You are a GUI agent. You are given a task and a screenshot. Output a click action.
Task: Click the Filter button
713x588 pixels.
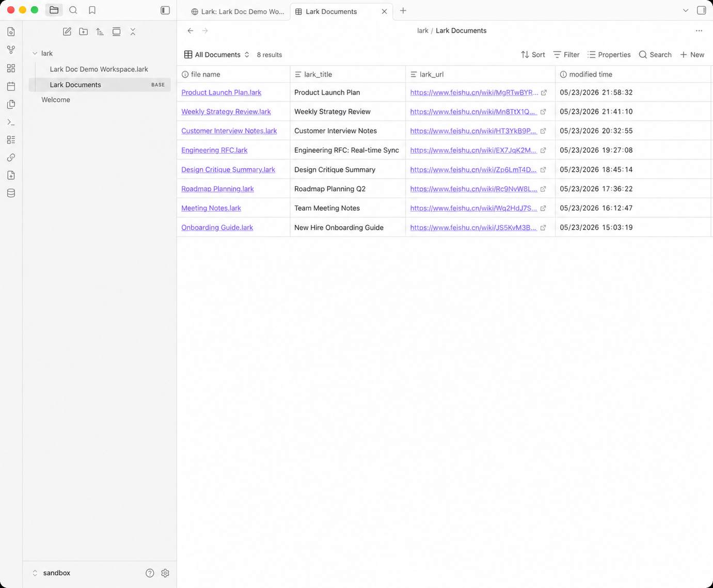click(x=566, y=55)
